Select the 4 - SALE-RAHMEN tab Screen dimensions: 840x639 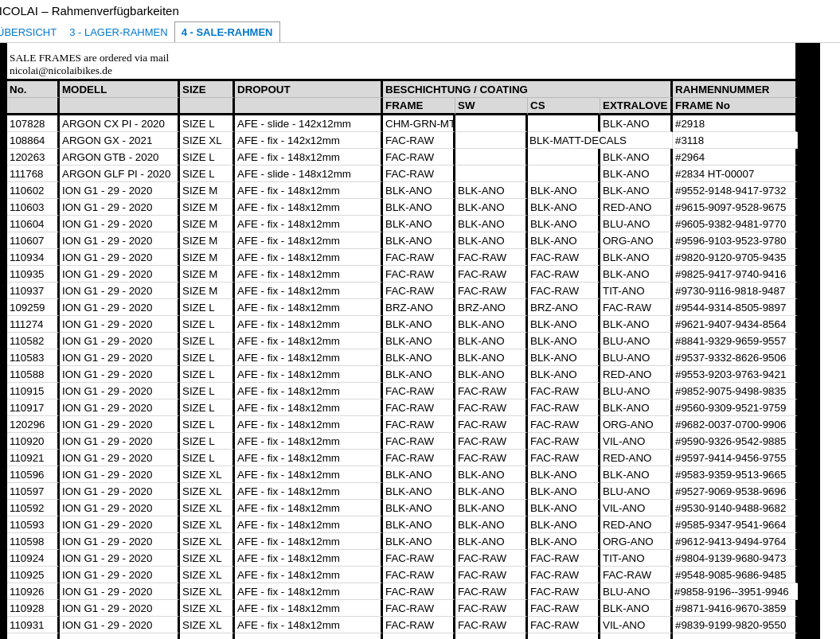click(227, 33)
